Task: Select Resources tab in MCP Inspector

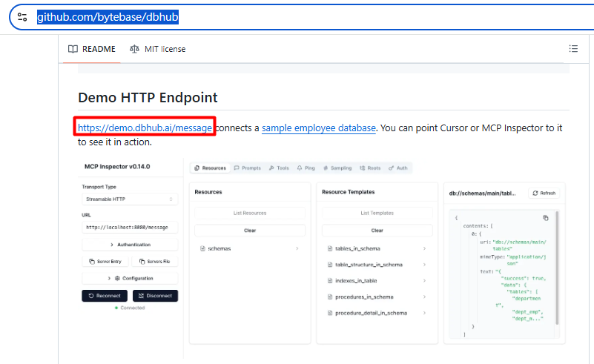Action: [211, 168]
